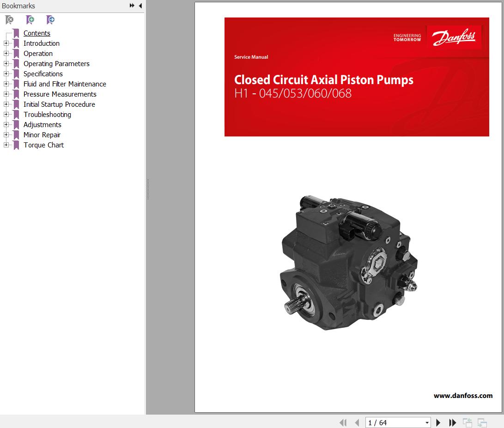Go to previous page
Viewport: 504px width, 428px height.
pos(357,422)
